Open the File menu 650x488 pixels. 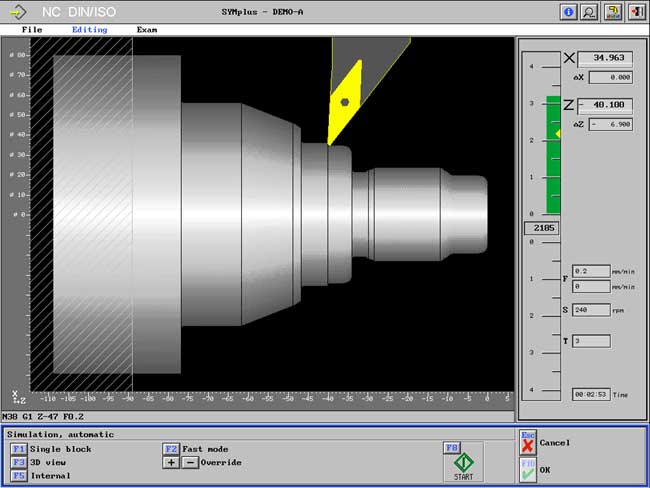[32, 30]
